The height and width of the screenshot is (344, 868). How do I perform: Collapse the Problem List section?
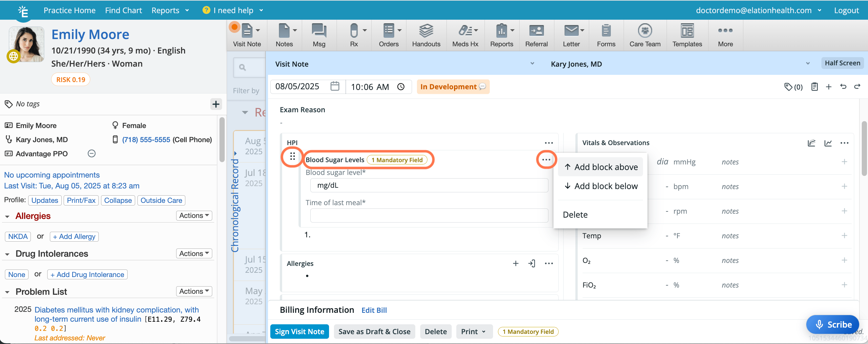point(7,292)
